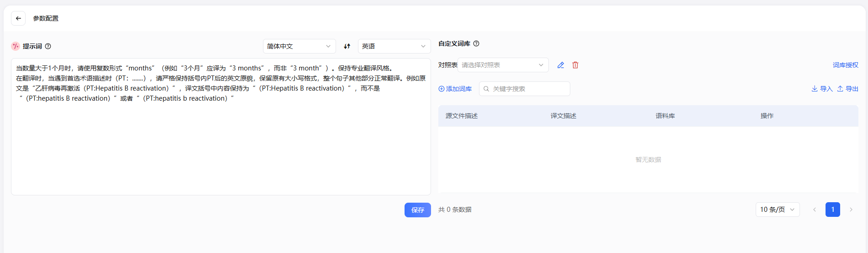This screenshot has width=868, height=253.
Task: Click the 对照表 label
Action: click(x=448, y=65)
